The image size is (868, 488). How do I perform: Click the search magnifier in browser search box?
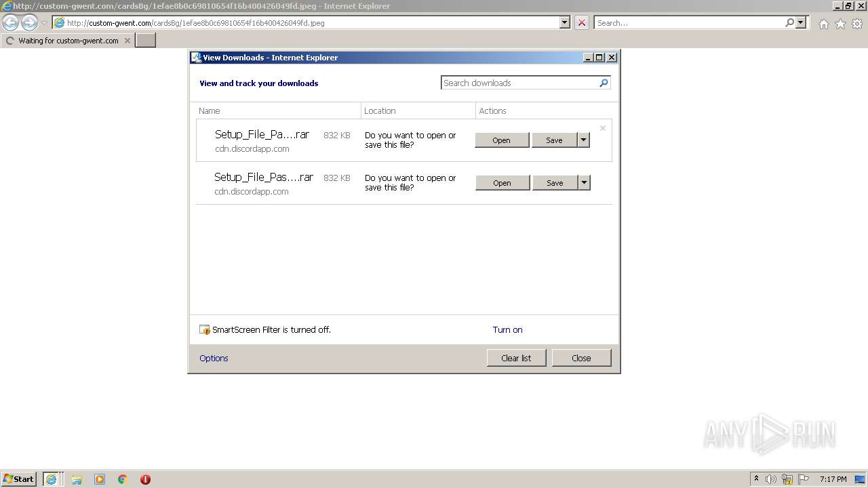789,22
